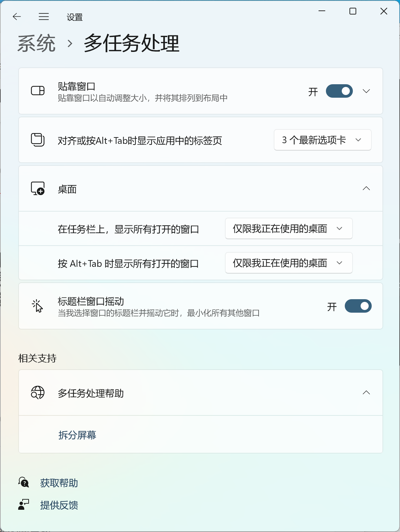This screenshot has height=532, width=400.
Task: Click the back arrow icon
Action: point(16,17)
